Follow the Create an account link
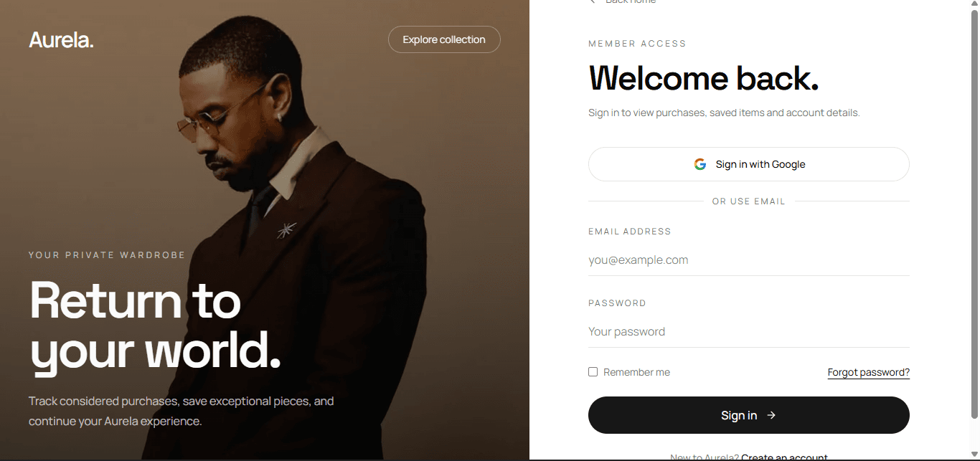The width and height of the screenshot is (980, 461). 784,457
